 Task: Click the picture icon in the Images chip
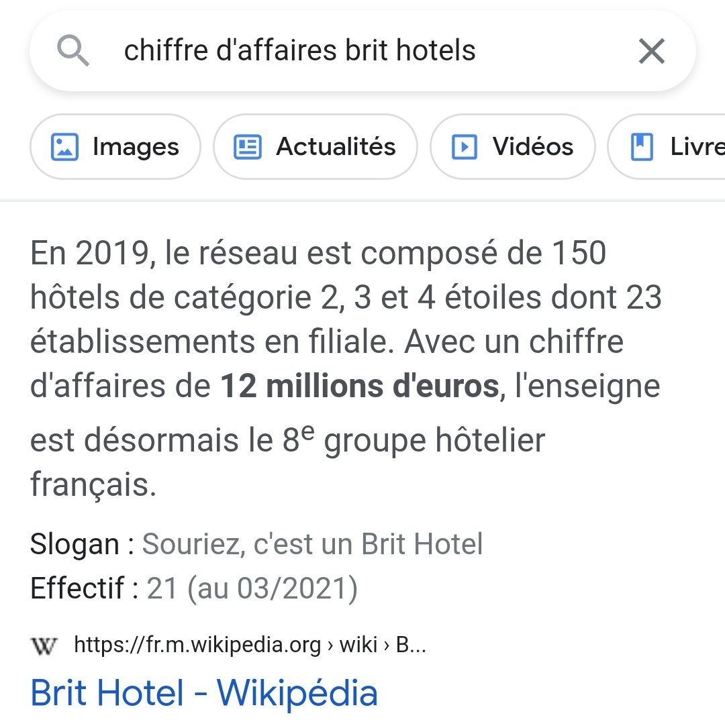pyautogui.click(x=65, y=147)
